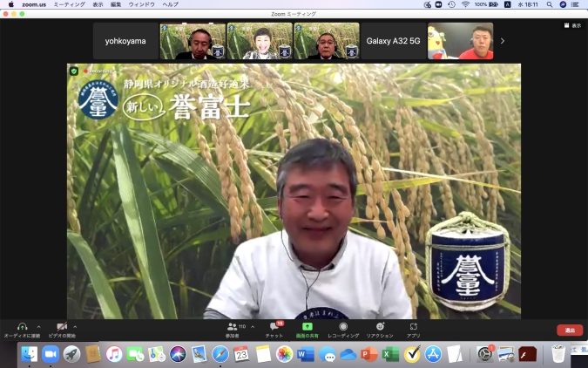This screenshot has height=368, width=588.
Task: Start video with the ビデオの開始 camera icon
Action: click(62, 327)
